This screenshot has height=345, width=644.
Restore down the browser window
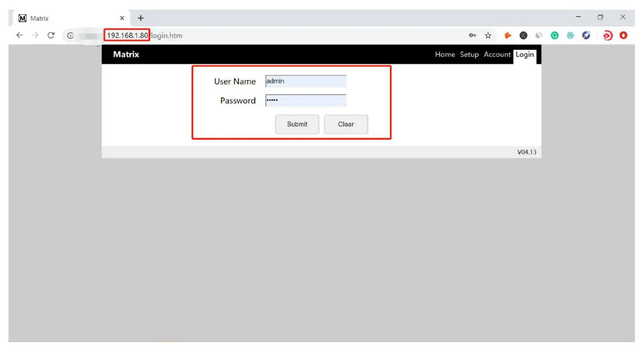coord(601,17)
